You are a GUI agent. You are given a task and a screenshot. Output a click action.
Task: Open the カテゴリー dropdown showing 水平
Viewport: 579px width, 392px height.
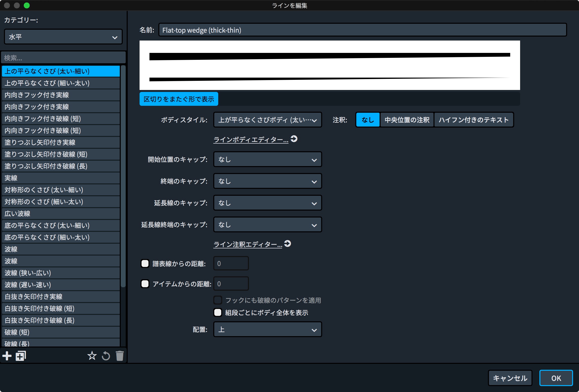point(63,37)
